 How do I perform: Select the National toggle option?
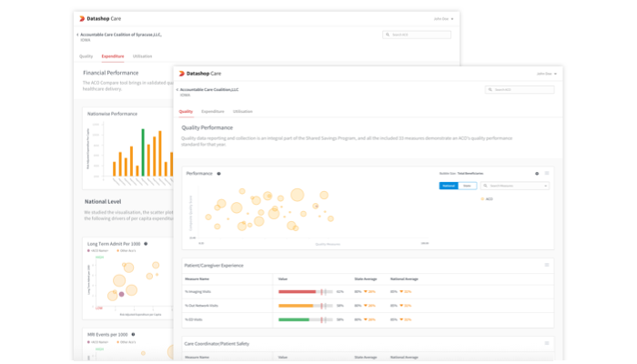point(448,186)
